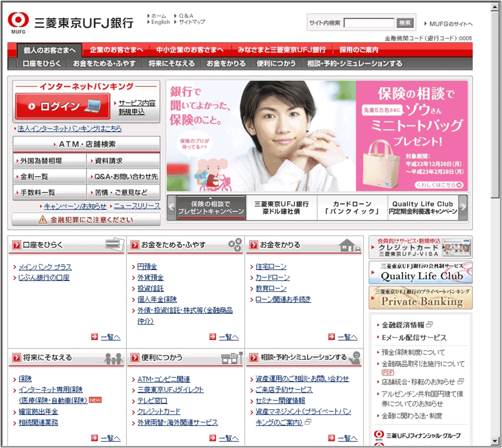Focus the サイト内検索 text field
Viewport: 502px width, 448px height.
tap(369, 23)
